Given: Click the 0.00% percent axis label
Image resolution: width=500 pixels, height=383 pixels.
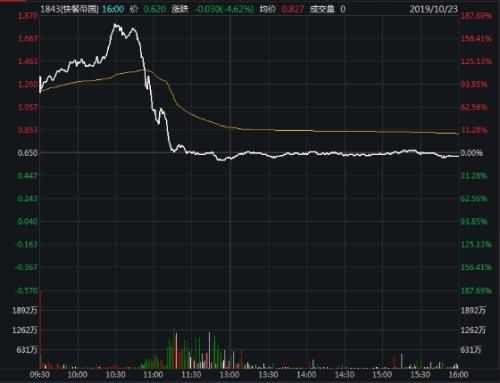Looking at the screenshot, I should (472, 153).
